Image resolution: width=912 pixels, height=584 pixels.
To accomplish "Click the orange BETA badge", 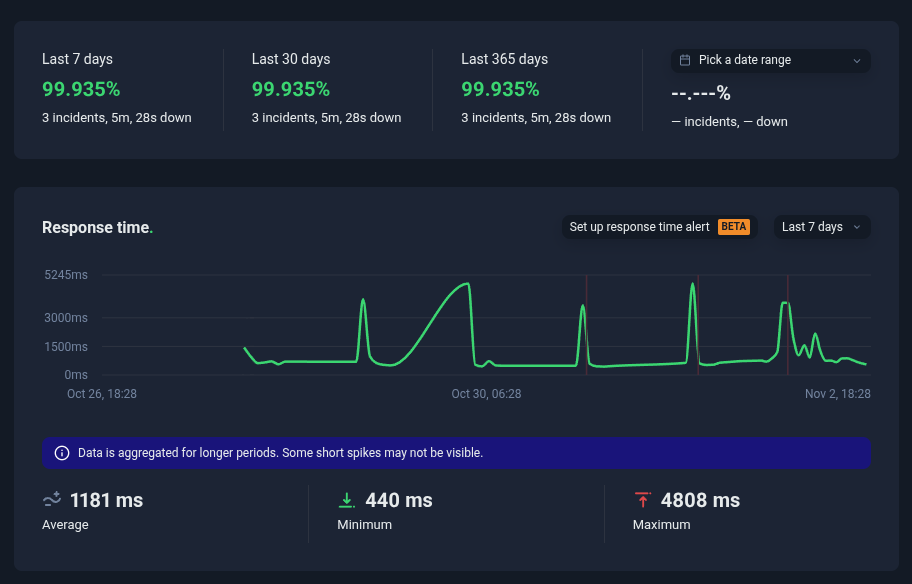I will point(733,227).
